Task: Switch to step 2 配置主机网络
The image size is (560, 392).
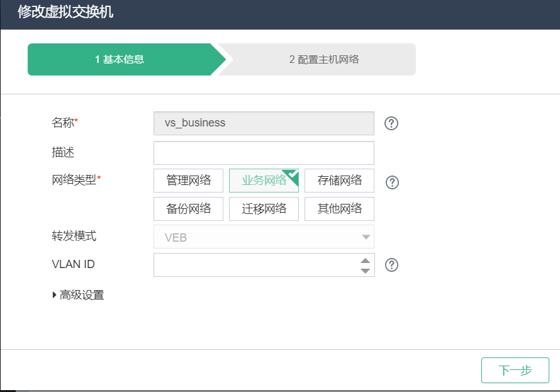Action: click(x=324, y=60)
